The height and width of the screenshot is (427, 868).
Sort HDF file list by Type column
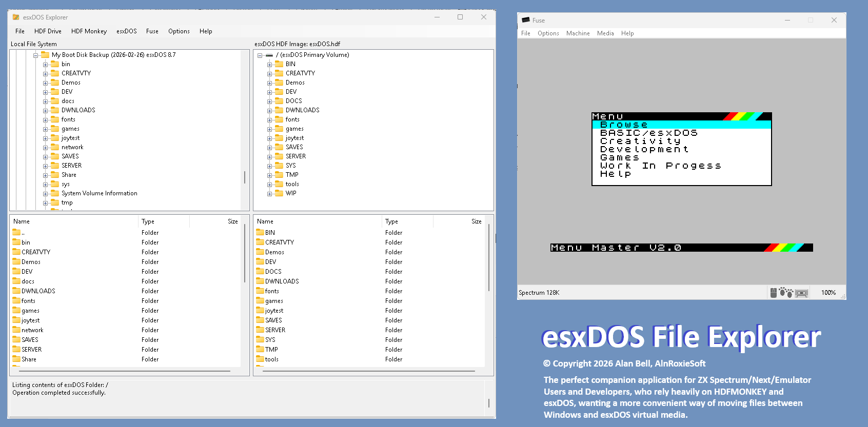tap(408, 221)
